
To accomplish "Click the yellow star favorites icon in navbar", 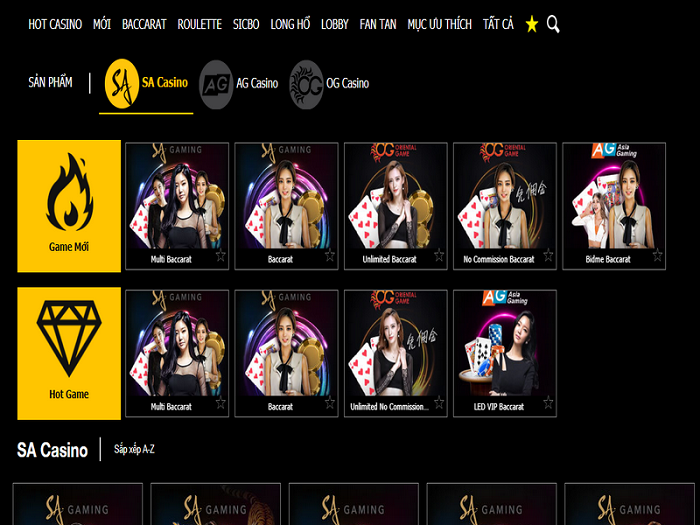I will click(x=531, y=24).
